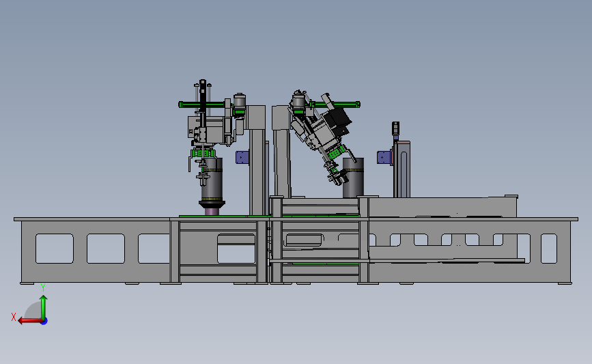Screen dimensions: 592x364
Task: Select the blue block beside the far-right column
Action: tap(384, 157)
